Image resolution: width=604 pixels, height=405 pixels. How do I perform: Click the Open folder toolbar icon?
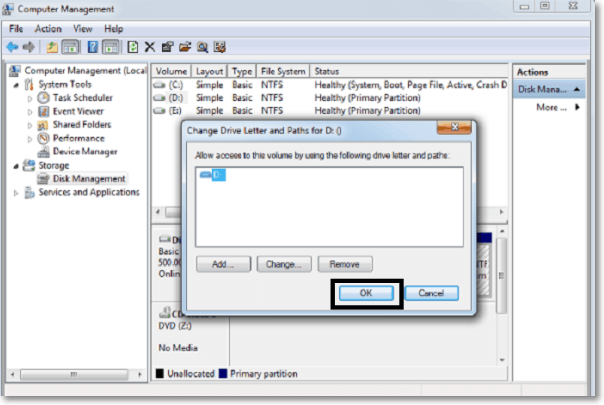point(185,47)
